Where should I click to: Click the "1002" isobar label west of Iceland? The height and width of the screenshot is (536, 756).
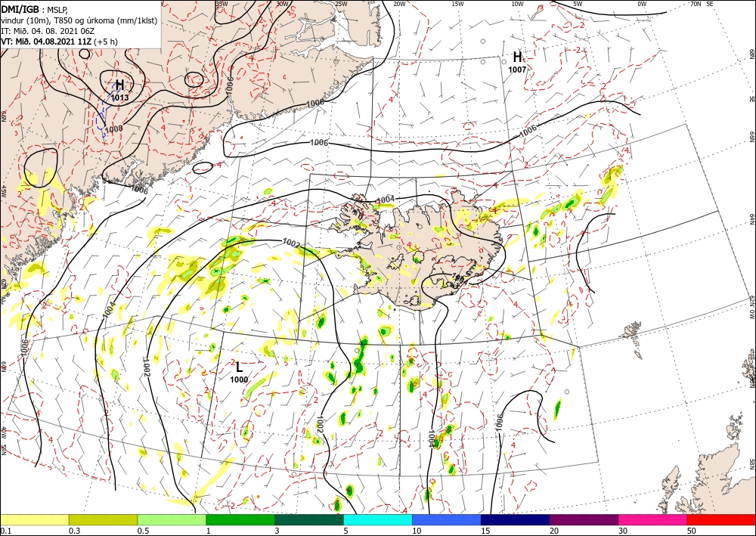(x=292, y=243)
